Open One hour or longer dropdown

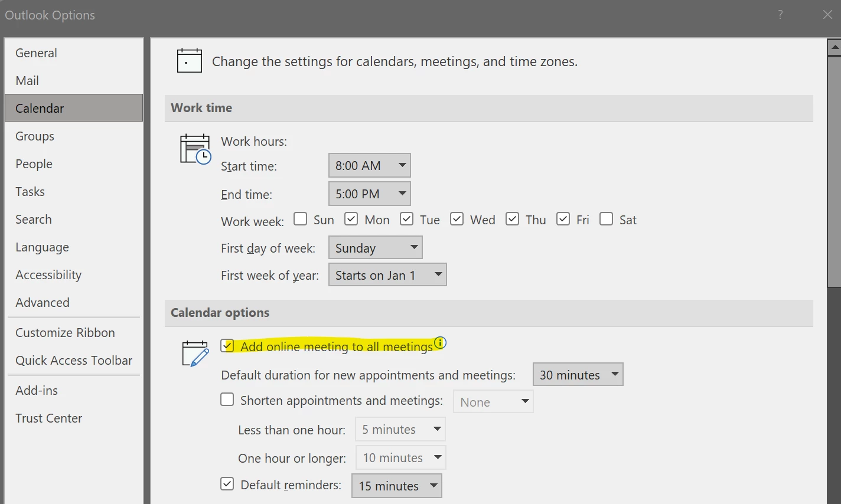coord(400,457)
